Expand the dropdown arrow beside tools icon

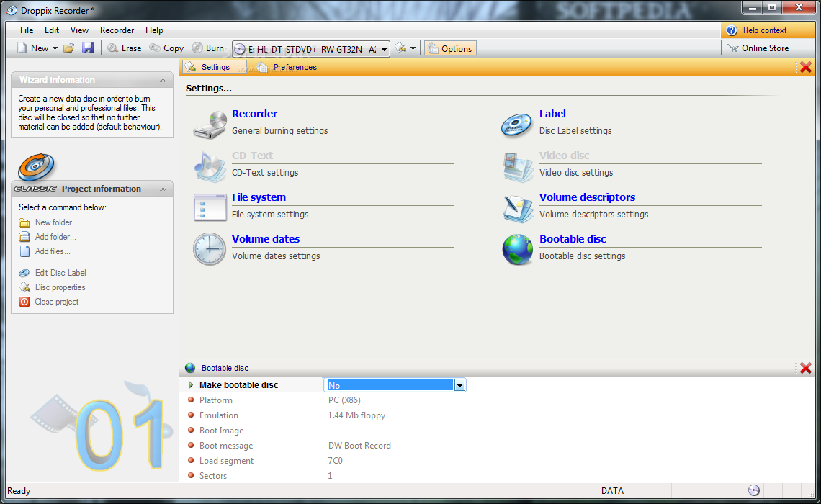(x=413, y=48)
